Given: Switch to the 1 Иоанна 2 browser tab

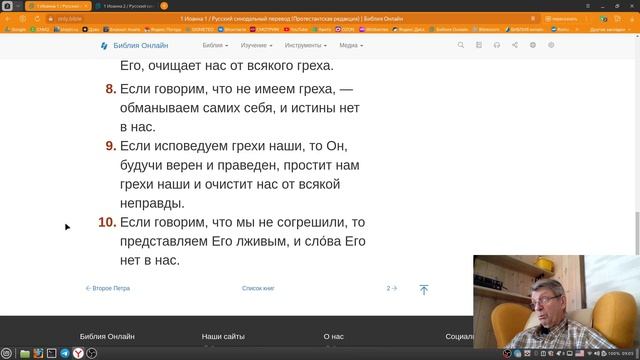Looking at the screenshot, I should 125,6.
